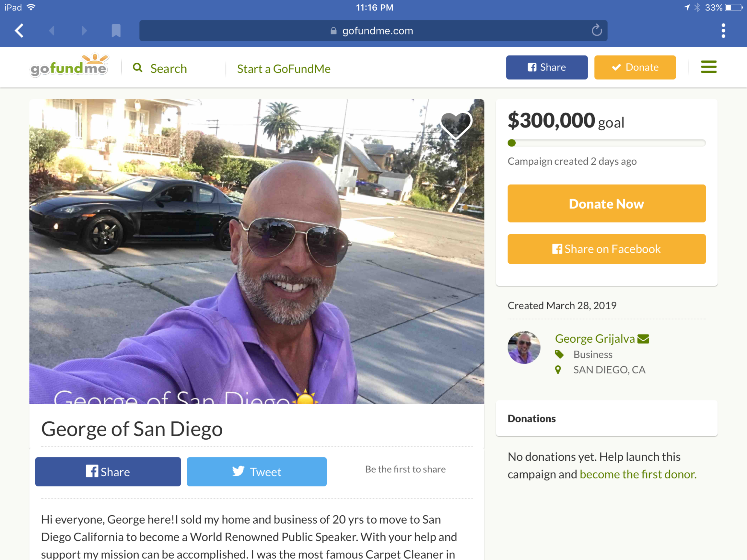Click the GoFundMe logo
This screenshot has width=747, height=560.
(69, 66)
